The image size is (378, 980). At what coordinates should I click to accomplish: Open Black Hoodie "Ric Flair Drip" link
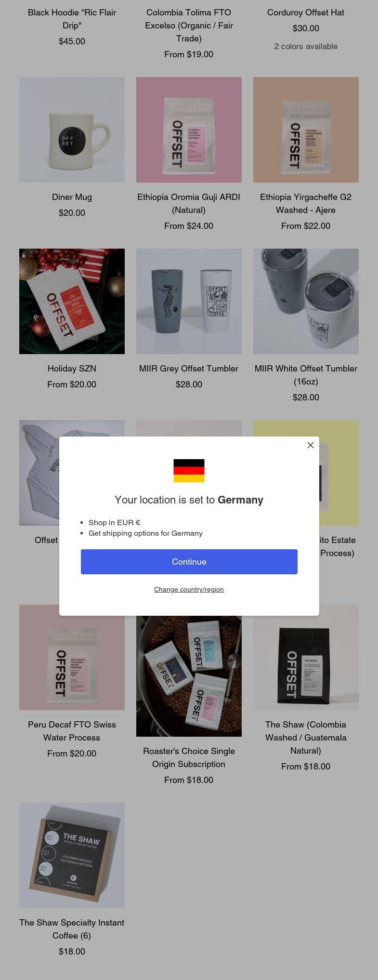(x=72, y=19)
